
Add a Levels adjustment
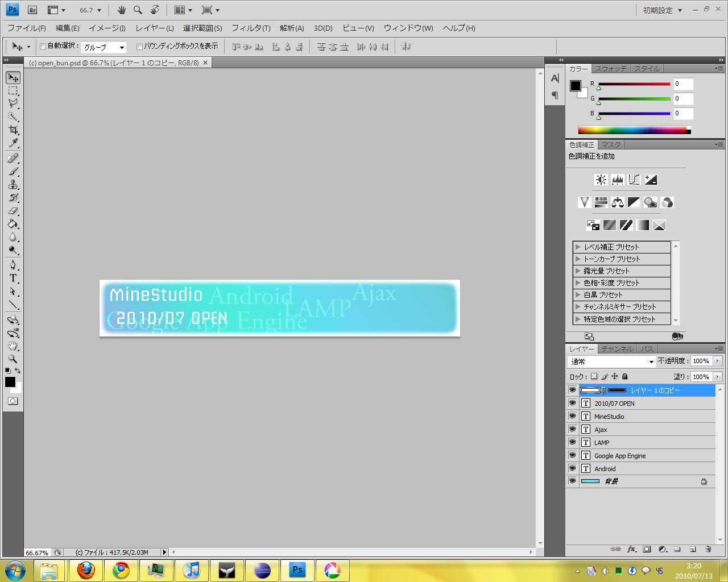[618, 180]
